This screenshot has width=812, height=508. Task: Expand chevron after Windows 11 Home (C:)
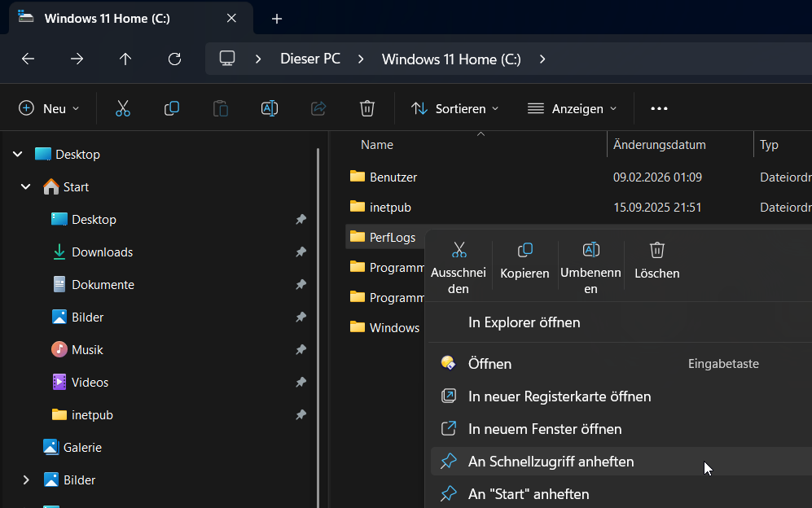(542, 59)
